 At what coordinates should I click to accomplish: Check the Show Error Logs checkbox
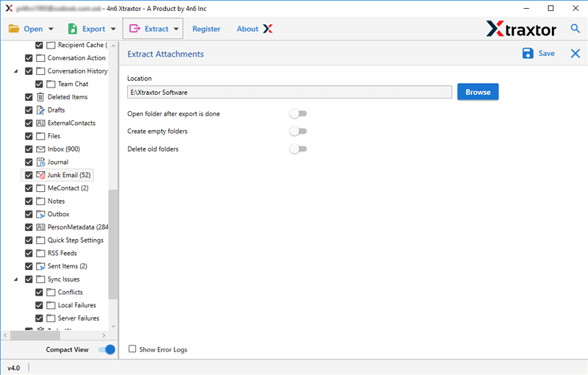point(132,349)
